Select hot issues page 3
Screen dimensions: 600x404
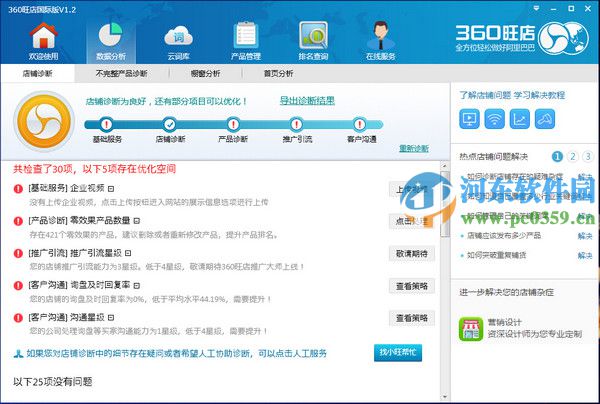(588, 156)
